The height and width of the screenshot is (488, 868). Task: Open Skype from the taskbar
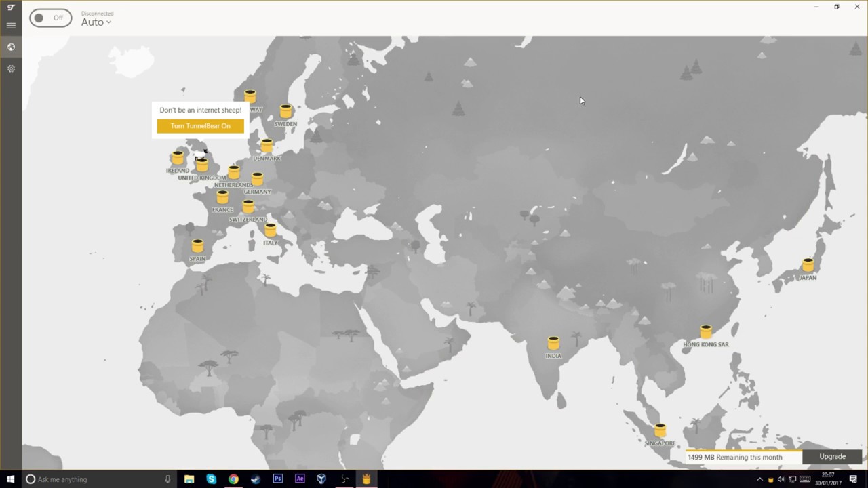[x=212, y=479]
